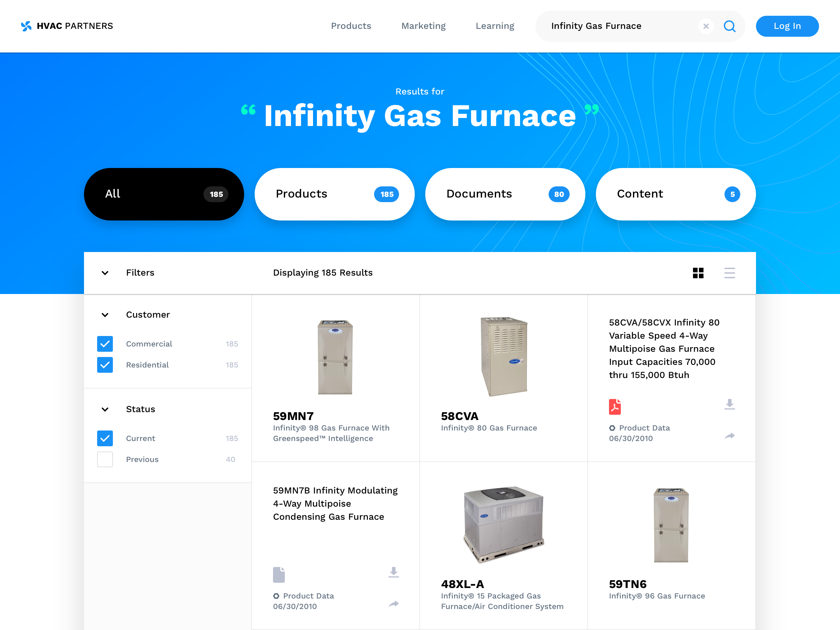Collapse the Filters panel chevron

pos(105,273)
